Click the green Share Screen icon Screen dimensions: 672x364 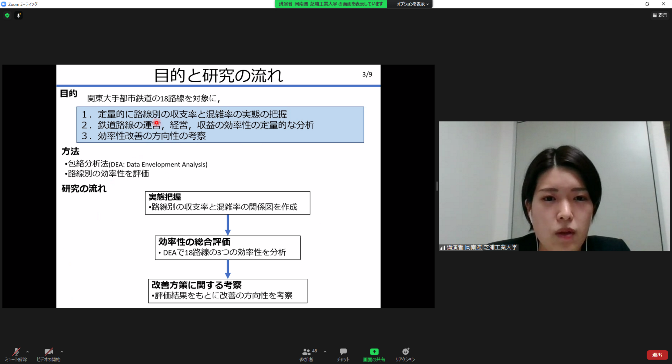click(x=374, y=352)
